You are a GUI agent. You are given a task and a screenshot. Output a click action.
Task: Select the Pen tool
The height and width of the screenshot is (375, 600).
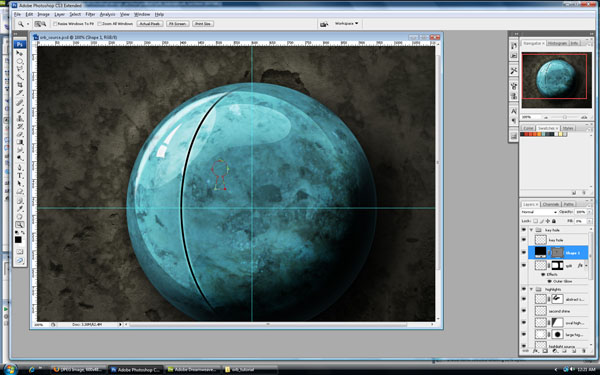[x=19, y=167]
